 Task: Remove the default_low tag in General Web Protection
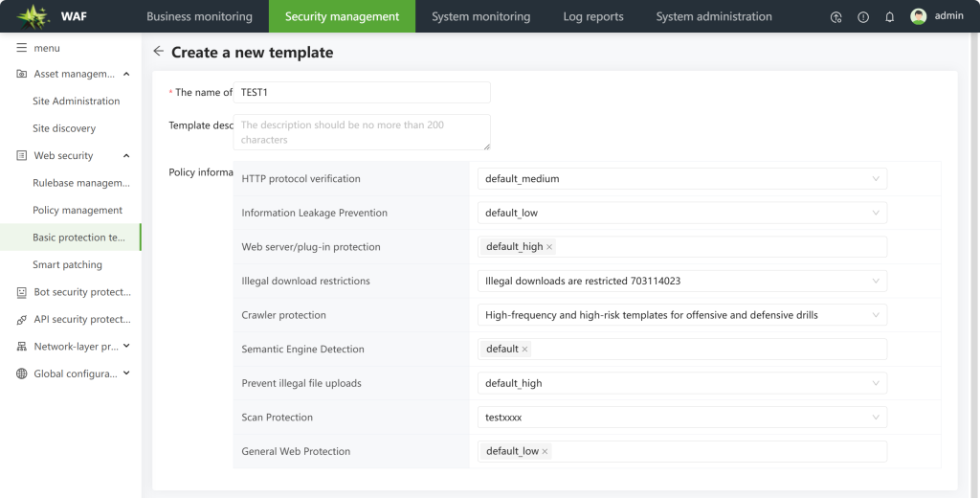545,452
